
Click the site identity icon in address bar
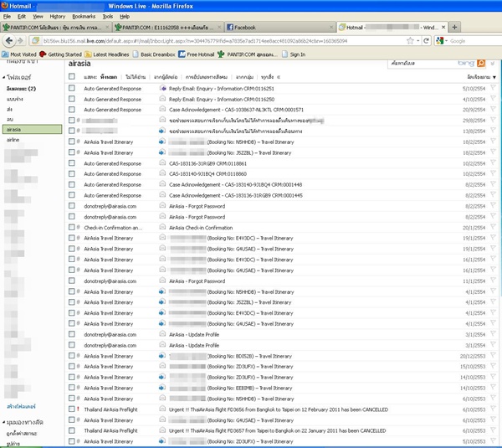click(35, 41)
